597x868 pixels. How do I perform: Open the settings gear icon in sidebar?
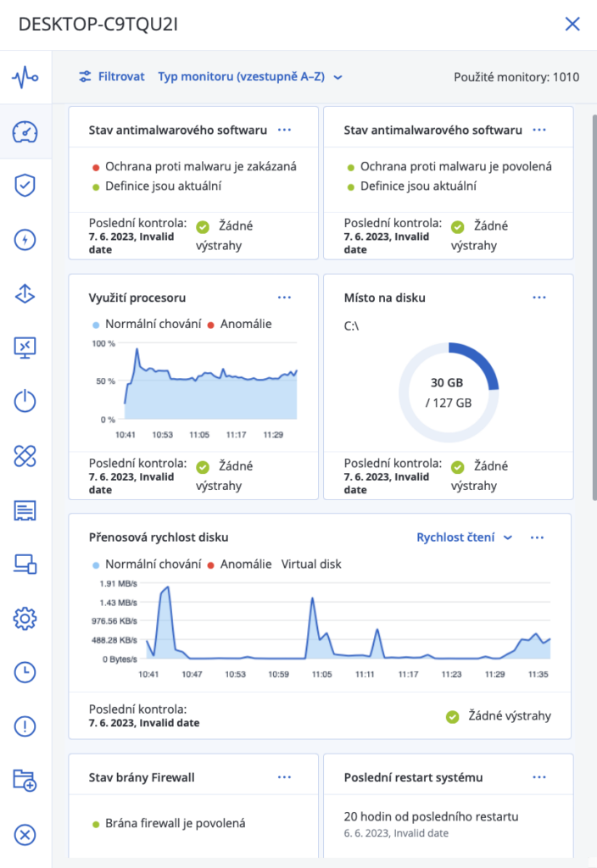(x=25, y=619)
